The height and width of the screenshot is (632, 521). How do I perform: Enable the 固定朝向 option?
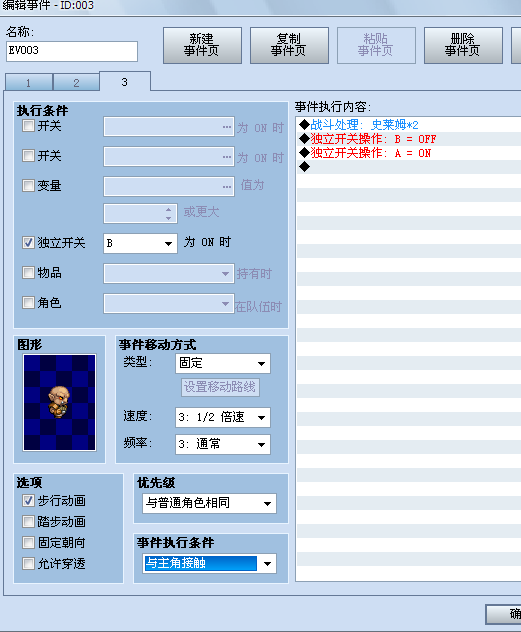pyautogui.click(x=28, y=543)
